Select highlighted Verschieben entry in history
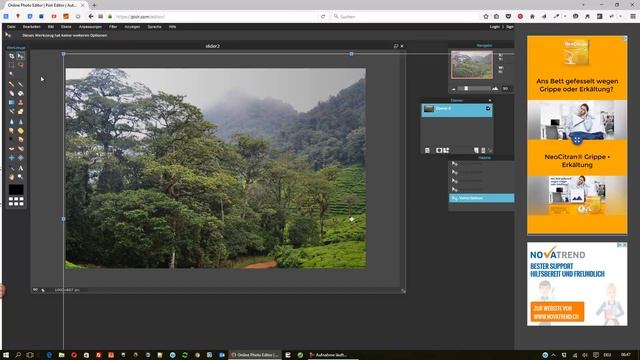This screenshot has height=360, width=640. (482, 198)
